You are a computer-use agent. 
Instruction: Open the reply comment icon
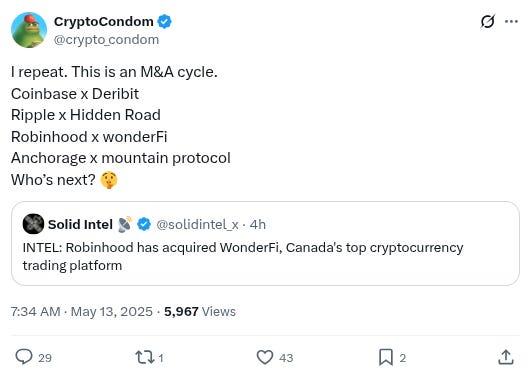pos(24,357)
